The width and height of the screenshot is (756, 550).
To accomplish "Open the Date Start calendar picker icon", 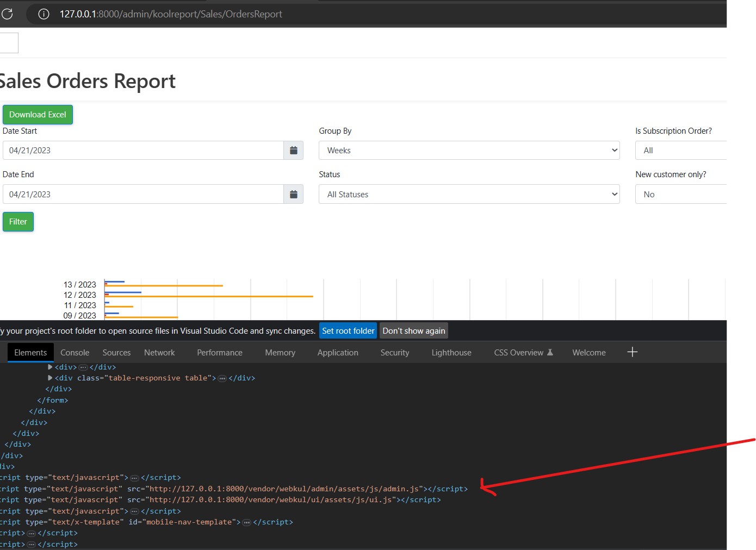I will pos(293,150).
